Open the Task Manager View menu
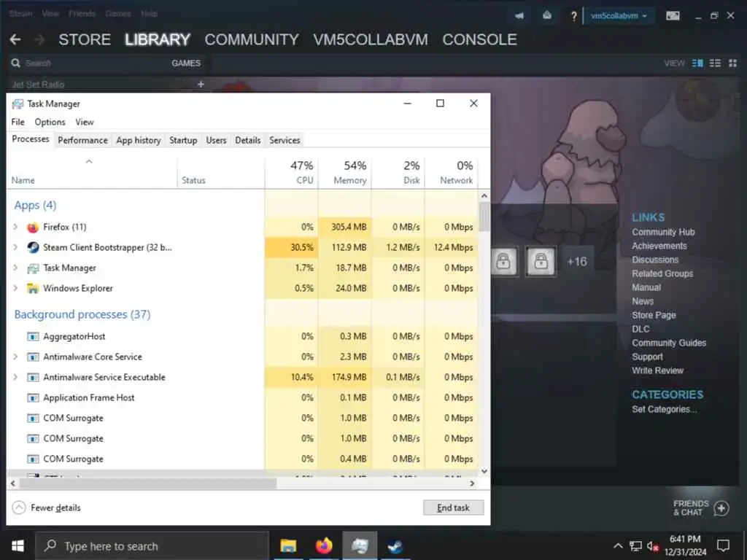The width and height of the screenshot is (747, 560). coord(85,122)
